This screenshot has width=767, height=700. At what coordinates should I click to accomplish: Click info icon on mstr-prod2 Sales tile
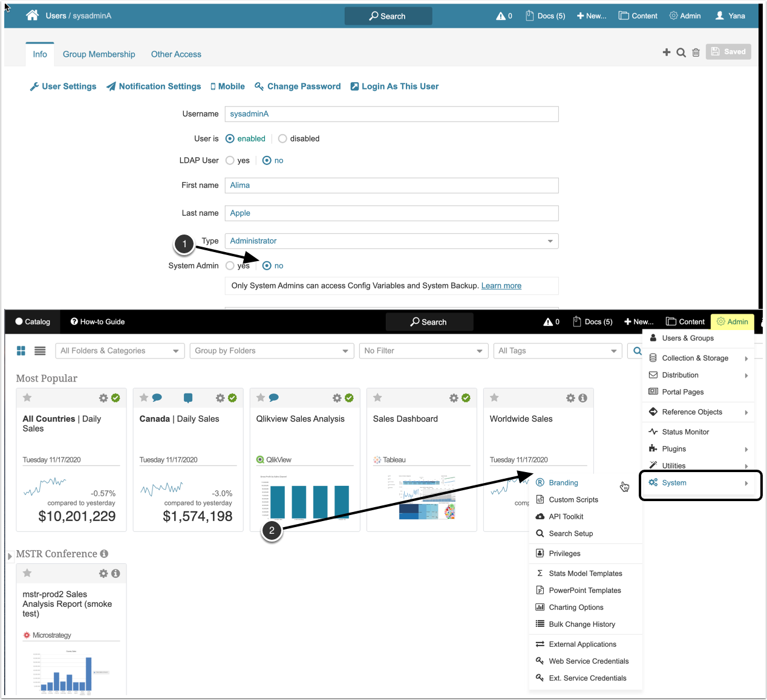point(116,573)
